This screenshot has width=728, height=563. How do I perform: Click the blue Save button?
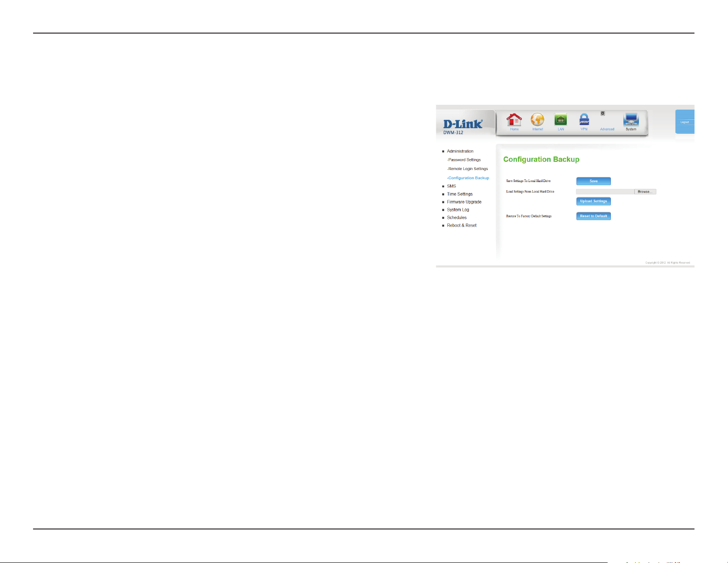point(593,181)
